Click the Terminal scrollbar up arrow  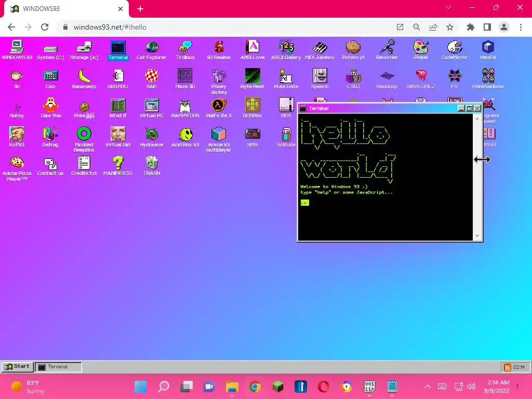(477, 118)
